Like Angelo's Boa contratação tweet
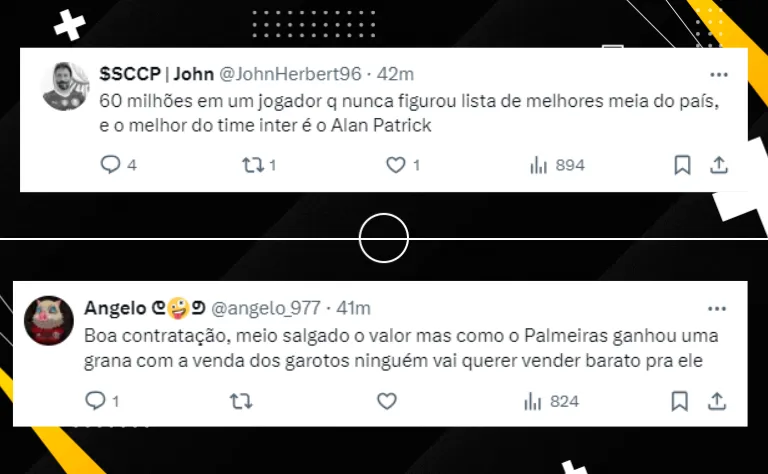Viewport: 768px width, 474px height. click(386, 401)
